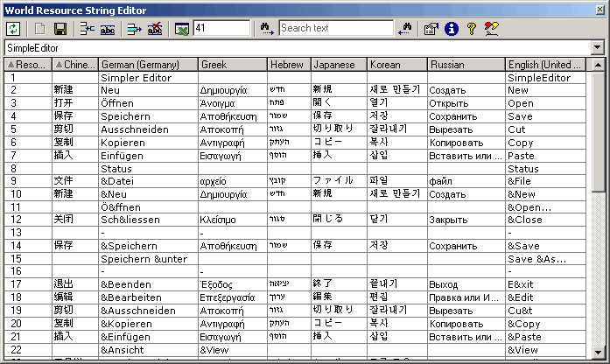The width and height of the screenshot is (610, 364).
Task: Click the yellow question mark help icon
Action: [x=472, y=28]
